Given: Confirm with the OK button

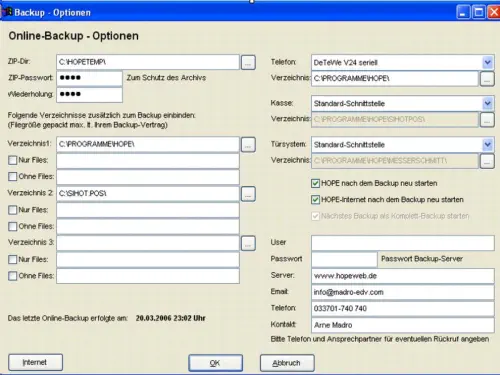Looking at the screenshot, I should point(215,363).
